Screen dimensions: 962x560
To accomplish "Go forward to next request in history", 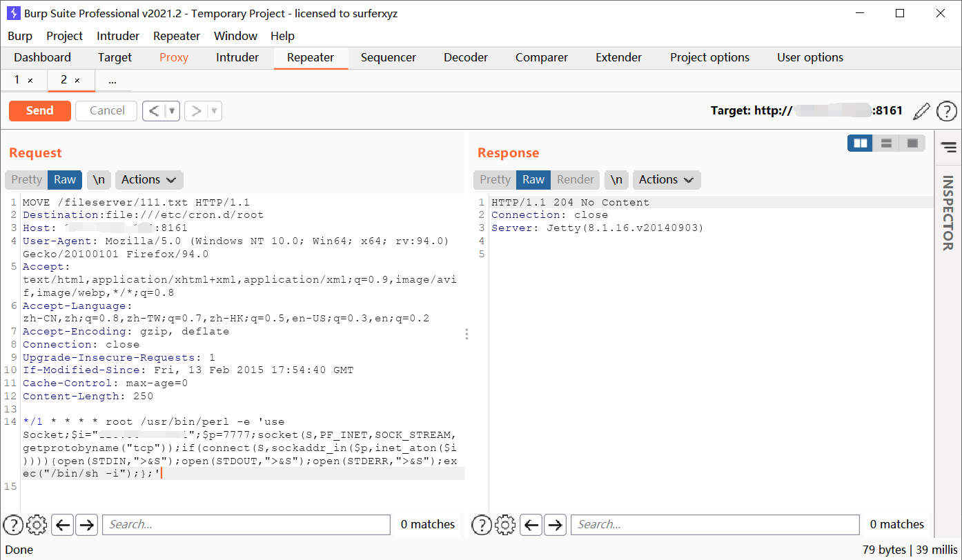I will click(x=196, y=111).
